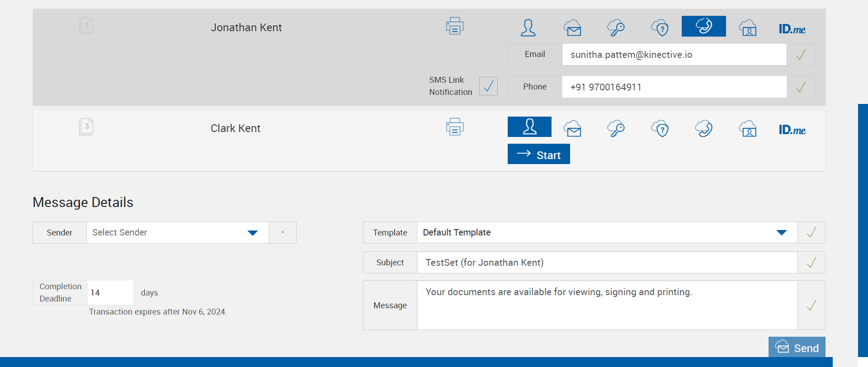
Task: Select the in-person signer icon for Jonathan Kent
Action: (x=528, y=28)
